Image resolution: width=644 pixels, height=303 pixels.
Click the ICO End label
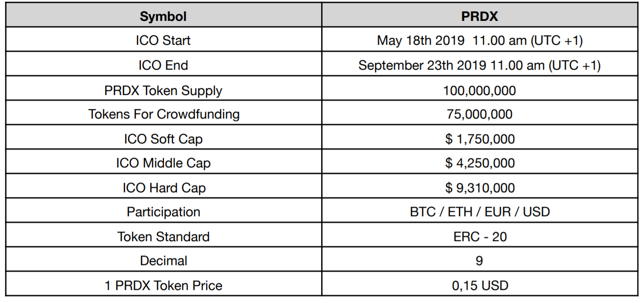coord(163,65)
